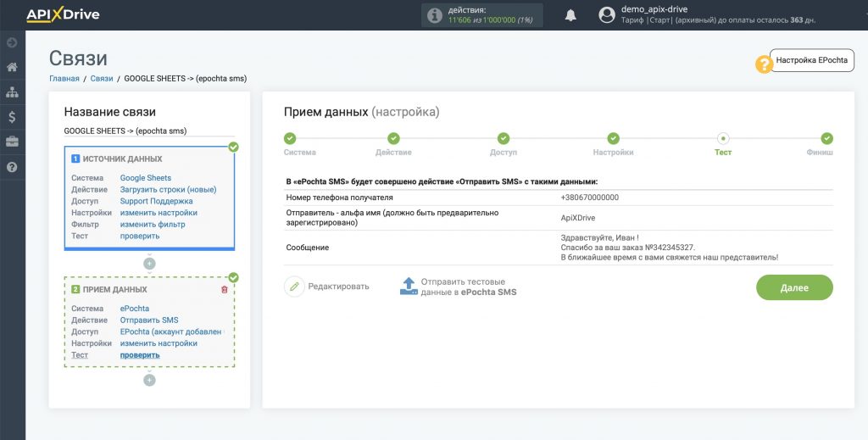868x440 pixels.
Task: Click source изменить настройки link
Action: [159, 213]
